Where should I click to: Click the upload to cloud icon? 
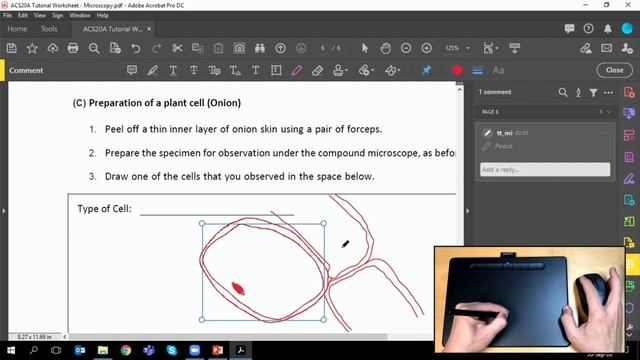click(x=53, y=48)
